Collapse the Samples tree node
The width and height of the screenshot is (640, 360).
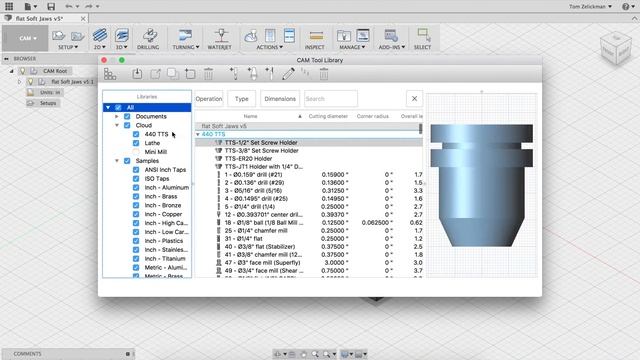[x=117, y=161]
